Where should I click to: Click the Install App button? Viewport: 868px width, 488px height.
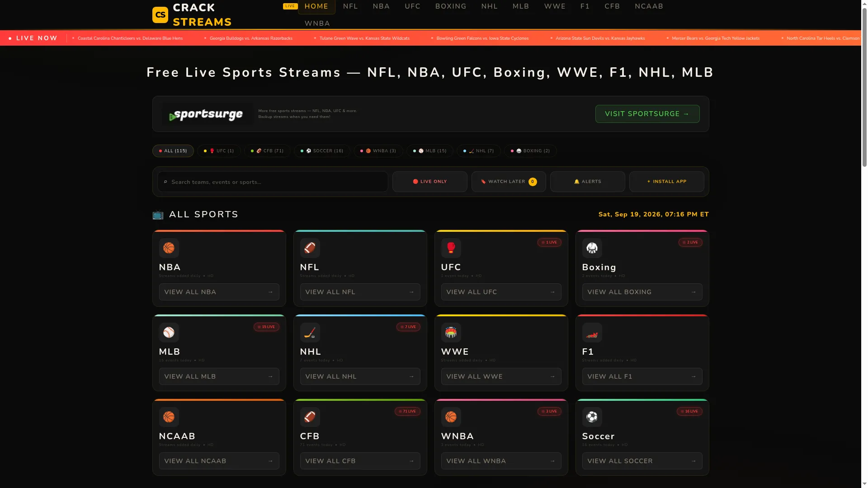pyautogui.click(x=667, y=182)
